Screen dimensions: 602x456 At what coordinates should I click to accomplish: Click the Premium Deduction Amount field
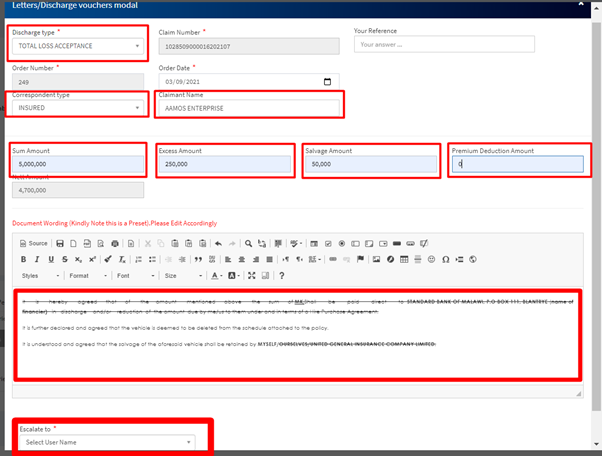[517, 164]
